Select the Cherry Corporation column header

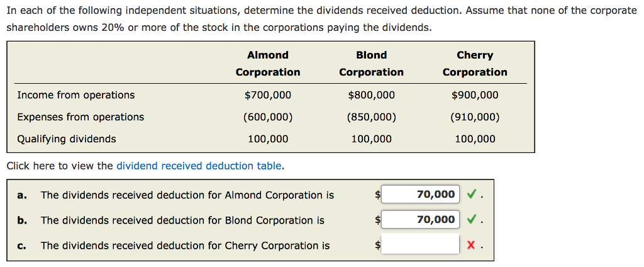coord(475,64)
